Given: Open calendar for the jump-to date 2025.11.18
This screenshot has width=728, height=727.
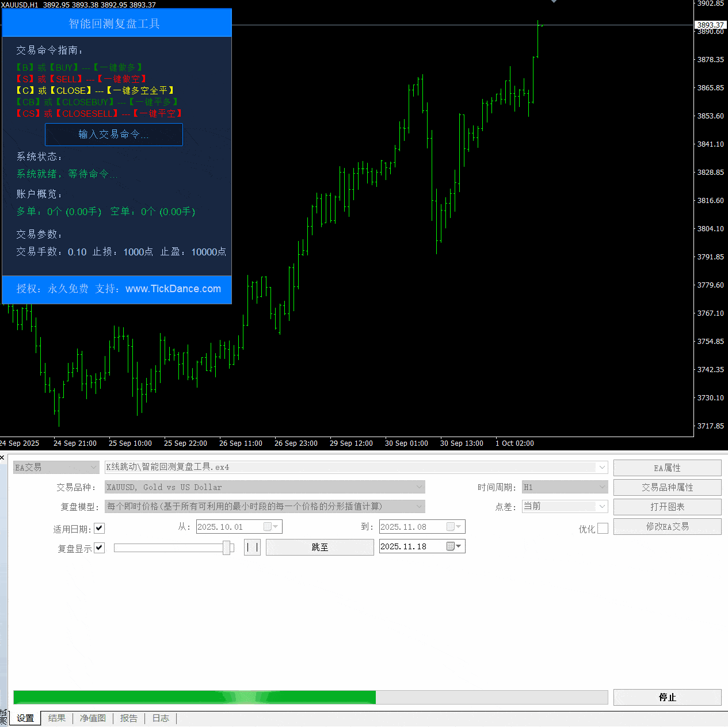Looking at the screenshot, I should click(x=455, y=546).
